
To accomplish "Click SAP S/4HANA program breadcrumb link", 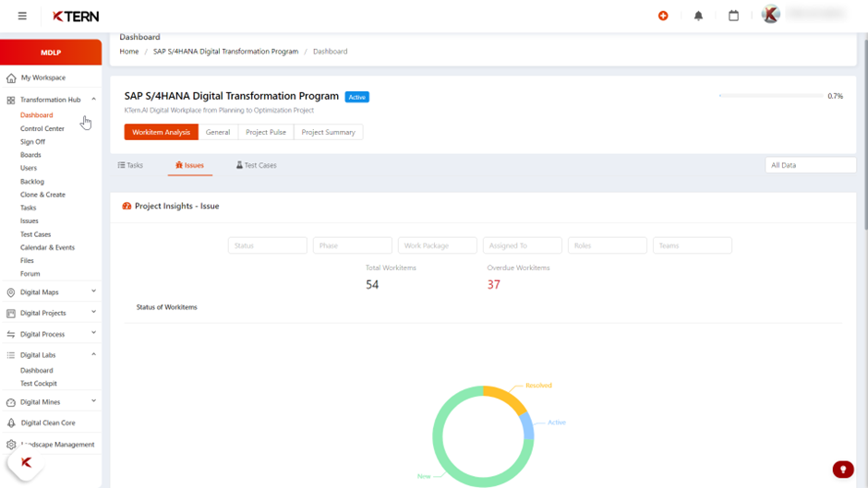I will tap(225, 52).
